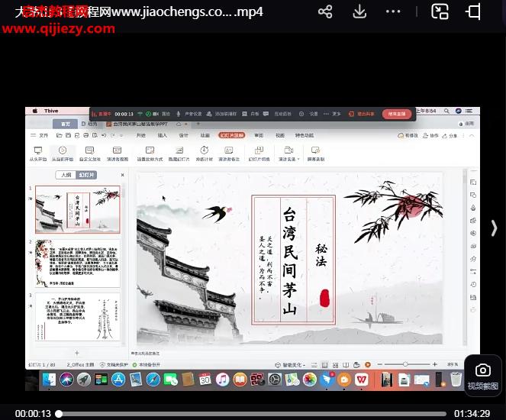Viewport: 506px width, 420px height.
Task: Click the 从头开始 slideshow icon
Action: click(38, 151)
